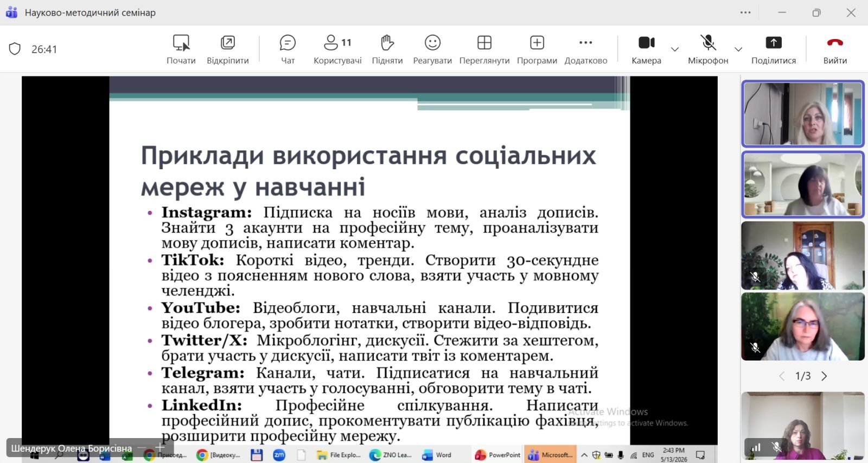Switch to File Explorer in the taskbar

339,455
